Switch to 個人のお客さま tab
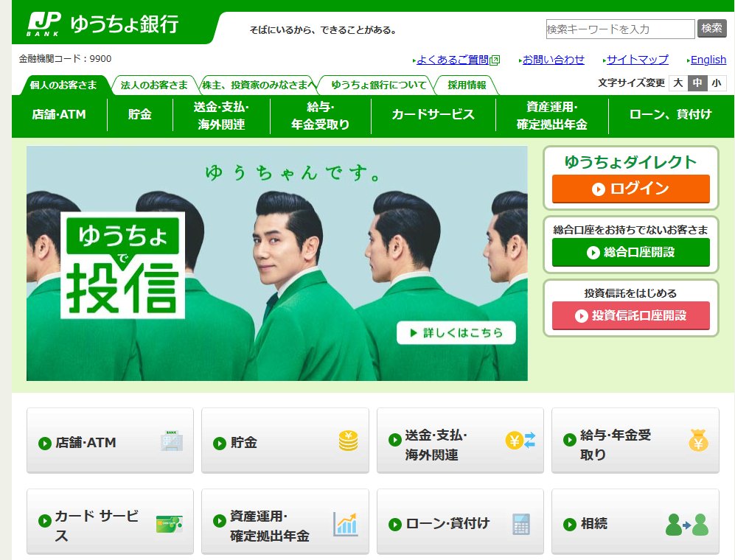735x560 pixels. 63,85
